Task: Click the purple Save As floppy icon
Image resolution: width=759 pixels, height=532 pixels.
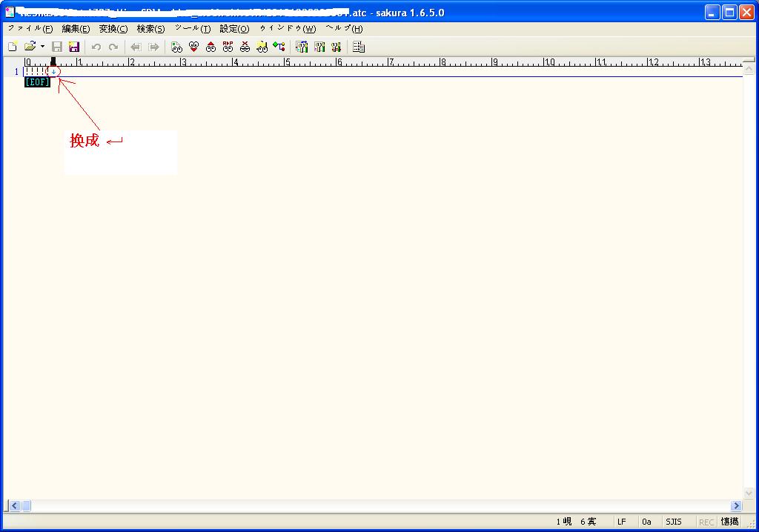Action: [74, 47]
